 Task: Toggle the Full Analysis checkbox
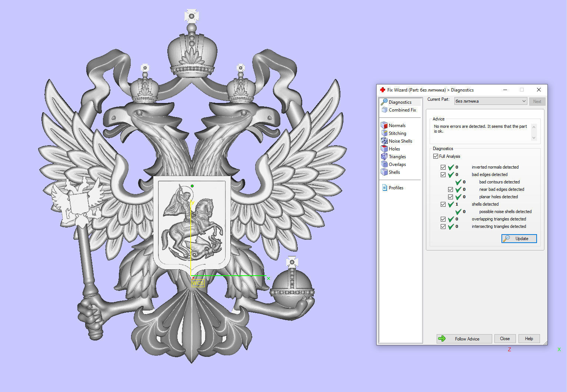pyautogui.click(x=436, y=156)
